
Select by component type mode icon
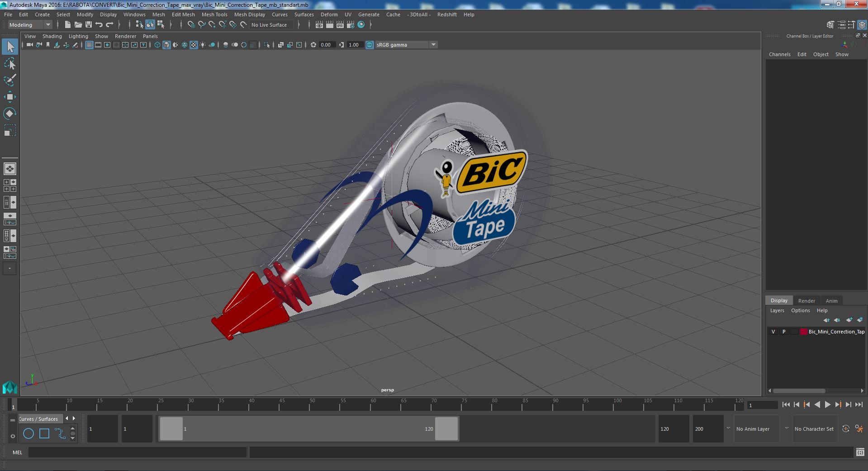click(161, 25)
